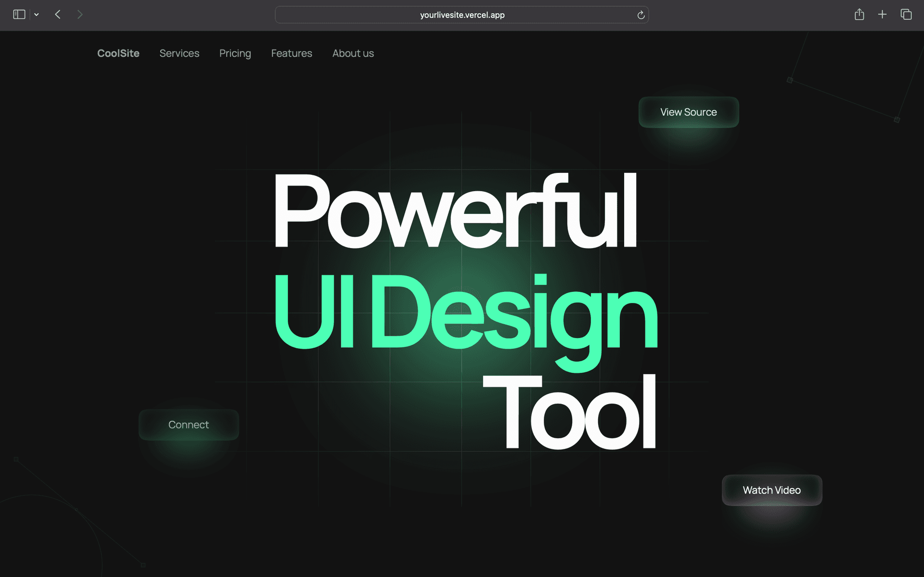Toggle the Safari sidebar icon

(19, 14)
